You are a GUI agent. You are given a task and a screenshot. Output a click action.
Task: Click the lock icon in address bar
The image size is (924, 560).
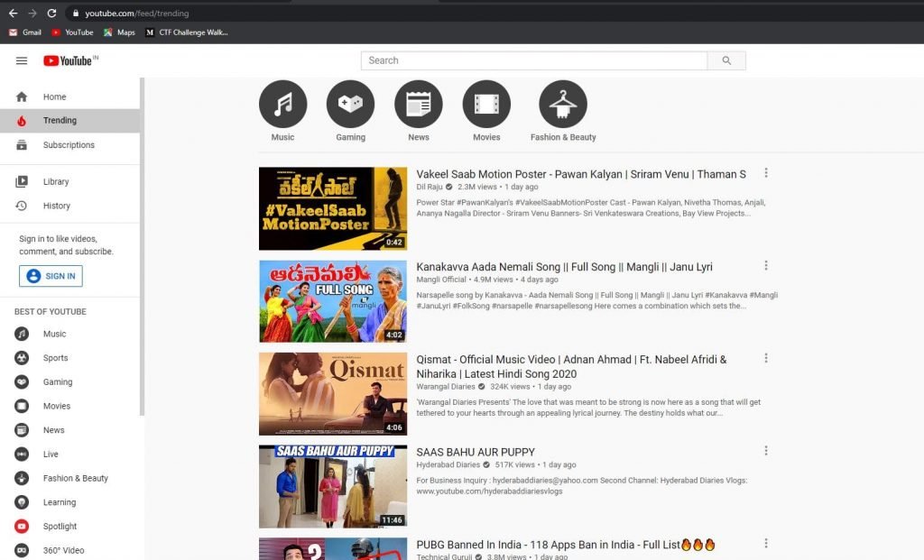[76, 13]
